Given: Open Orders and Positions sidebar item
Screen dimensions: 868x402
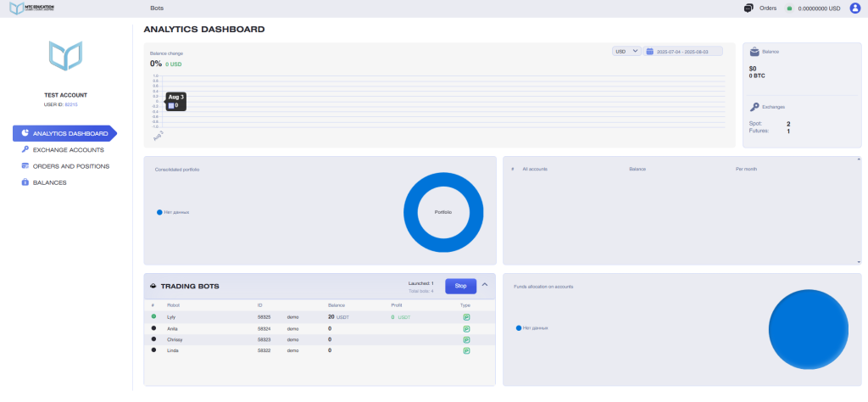Looking at the screenshot, I should [x=70, y=166].
